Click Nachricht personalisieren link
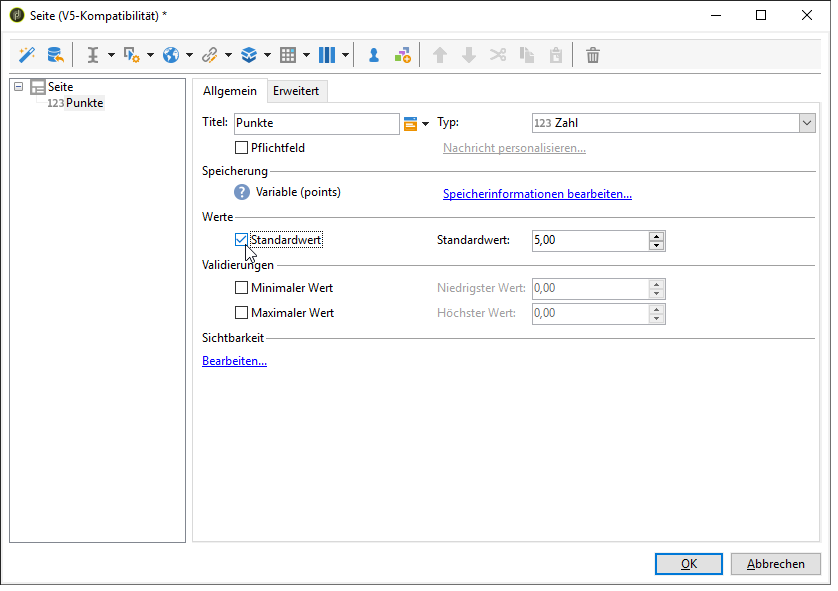The height and width of the screenshot is (591, 838). pos(514,148)
